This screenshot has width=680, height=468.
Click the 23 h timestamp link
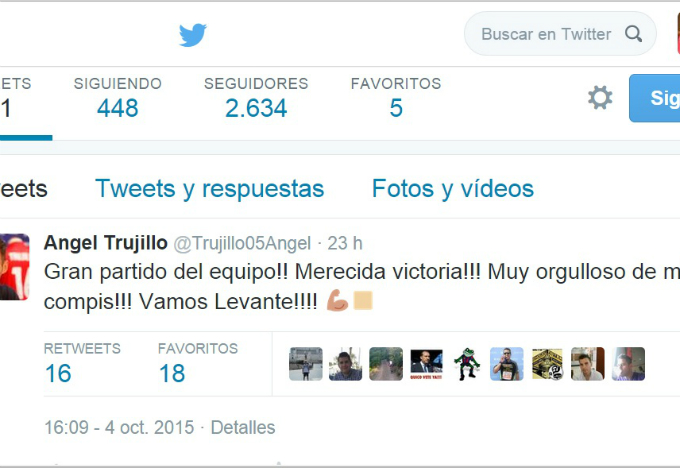pos(345,243)
